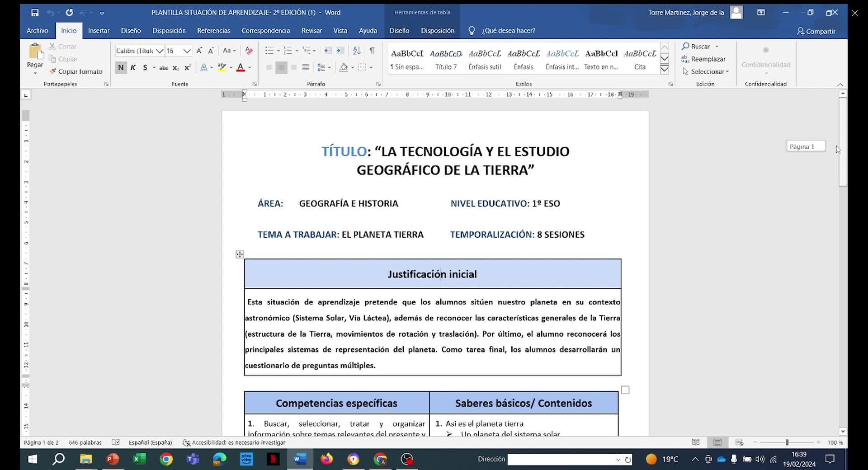The height and width of the screenshot is (470, 868).
Task: Click the sort A-Z icon
Action: (x=356, y=51)
